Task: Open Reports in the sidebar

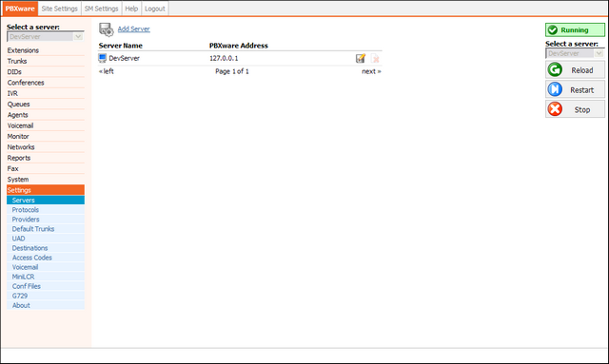Action: 46,158
